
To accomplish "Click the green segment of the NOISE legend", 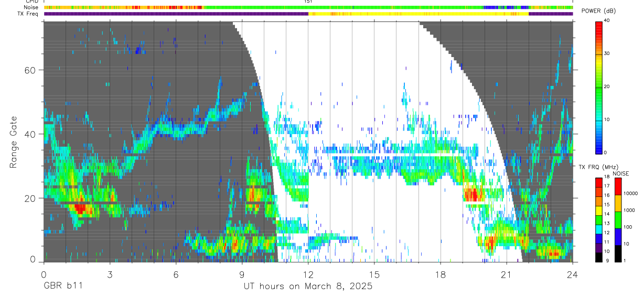I will [618, 219].
